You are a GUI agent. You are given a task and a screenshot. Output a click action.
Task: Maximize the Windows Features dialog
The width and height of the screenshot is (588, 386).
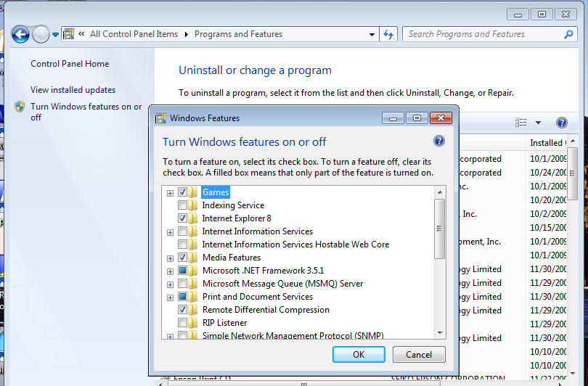tap(417, 118)
